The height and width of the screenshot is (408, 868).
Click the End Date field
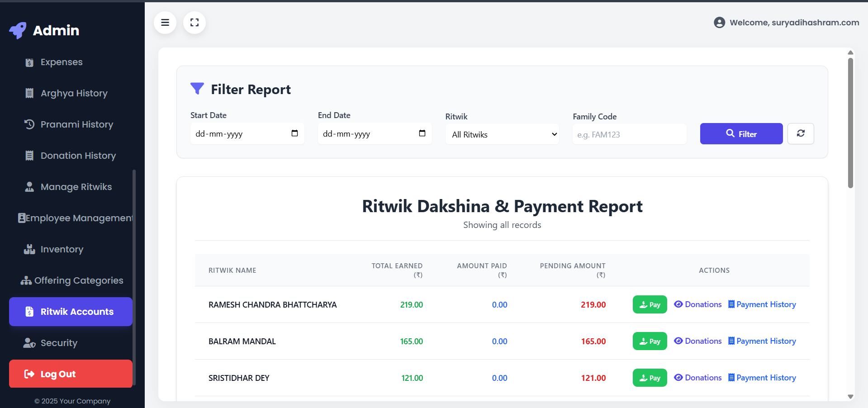click(x=366, y=134)
